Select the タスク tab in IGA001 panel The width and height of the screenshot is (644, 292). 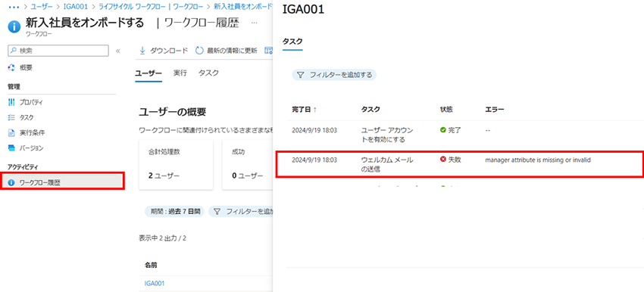click(292, 42)
